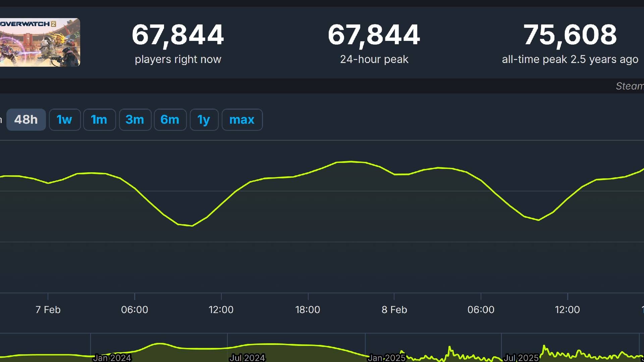The width and height of the screenshot is (644, 362).
Task: Click the 7 Feb axis label
Action: tap(48, 309)
